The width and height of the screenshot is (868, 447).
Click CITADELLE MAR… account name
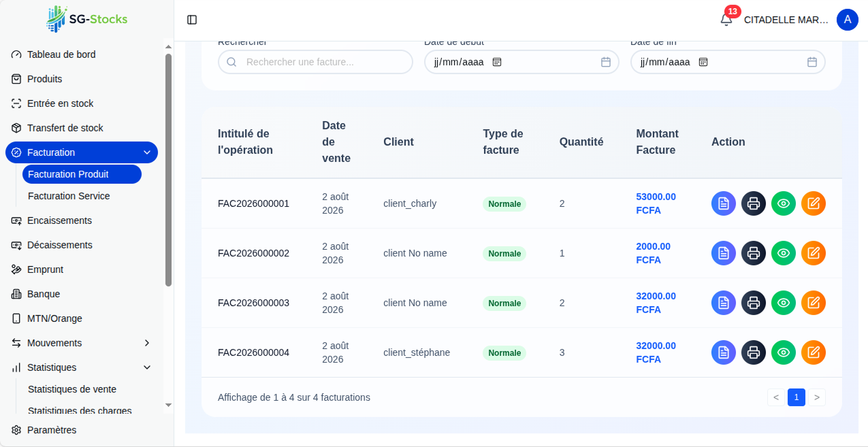786,20
